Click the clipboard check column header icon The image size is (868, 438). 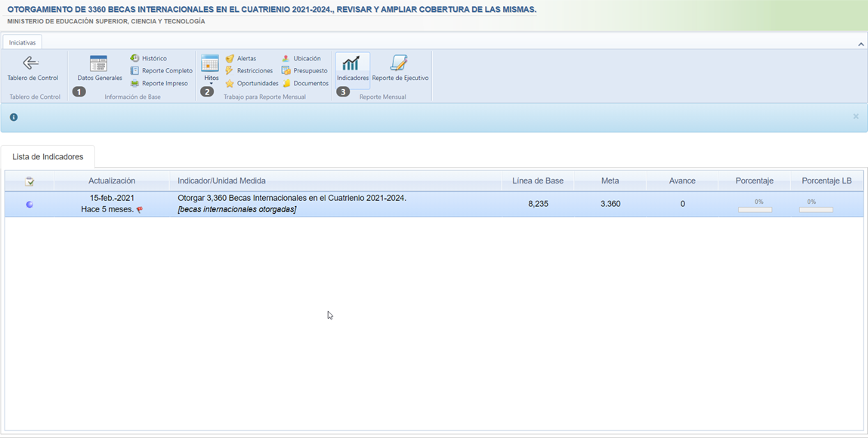pyautogui.click(x=29, y=180)
